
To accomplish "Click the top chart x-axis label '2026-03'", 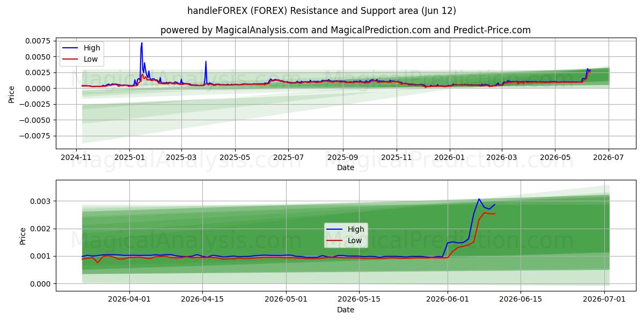I will coord(502,158).
